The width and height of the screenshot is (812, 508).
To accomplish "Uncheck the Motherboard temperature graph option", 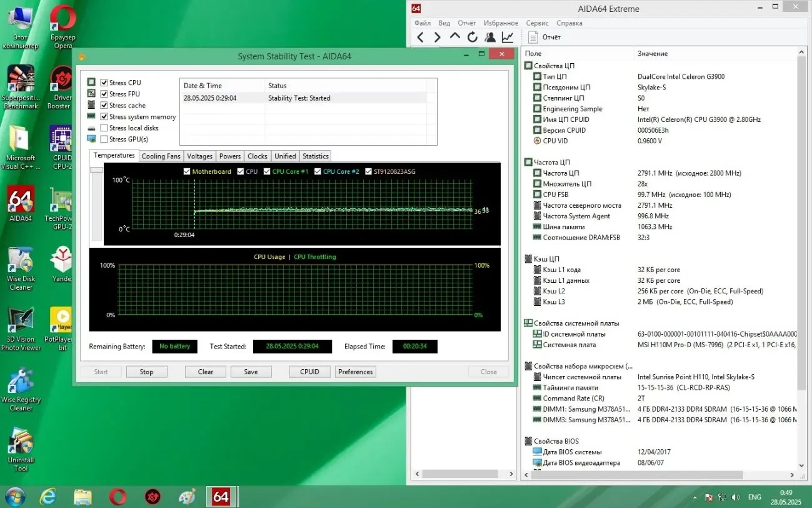I will point(186,171).
